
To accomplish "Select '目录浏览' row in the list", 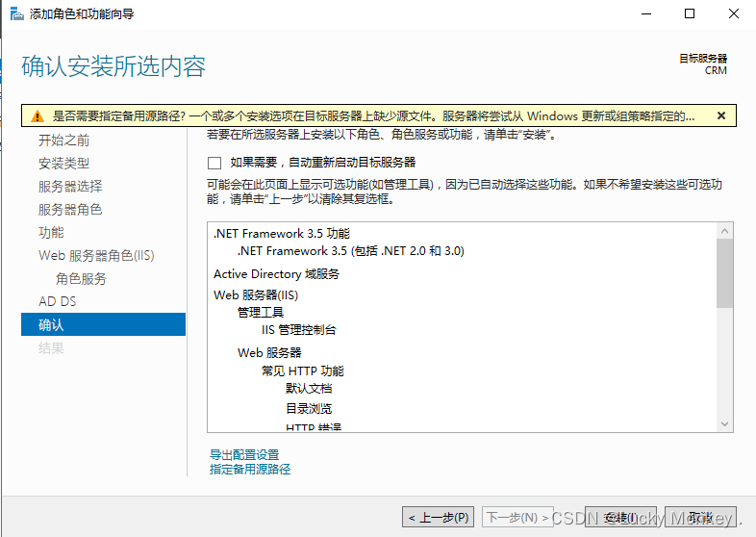I will (x=309, y=409).
